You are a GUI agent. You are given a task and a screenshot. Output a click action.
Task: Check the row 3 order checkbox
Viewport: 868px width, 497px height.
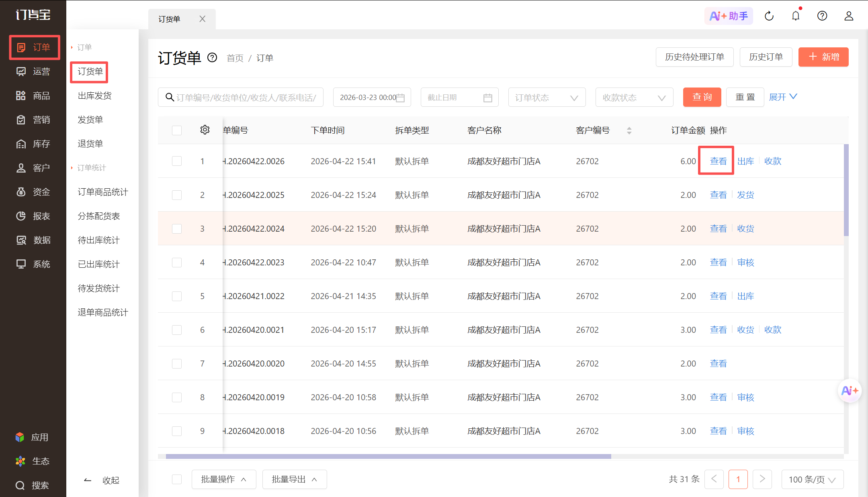pyautogui.click(x=177, y=228)
